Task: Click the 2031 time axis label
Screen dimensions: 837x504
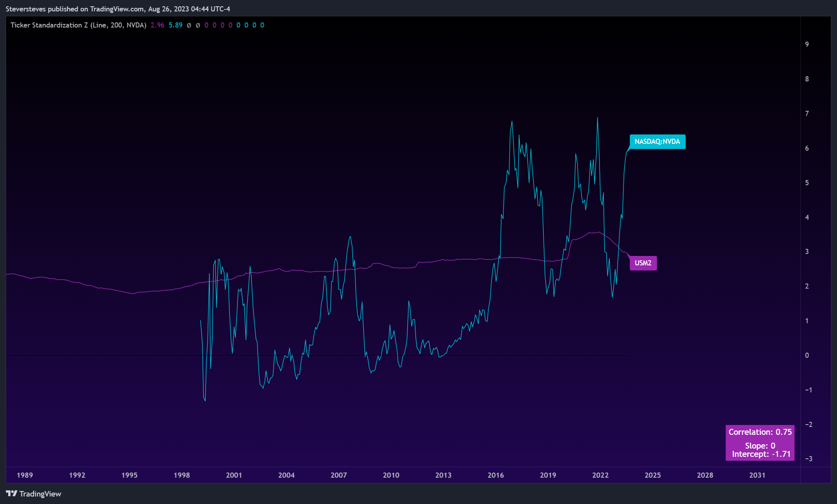Action: pos(757,475)
